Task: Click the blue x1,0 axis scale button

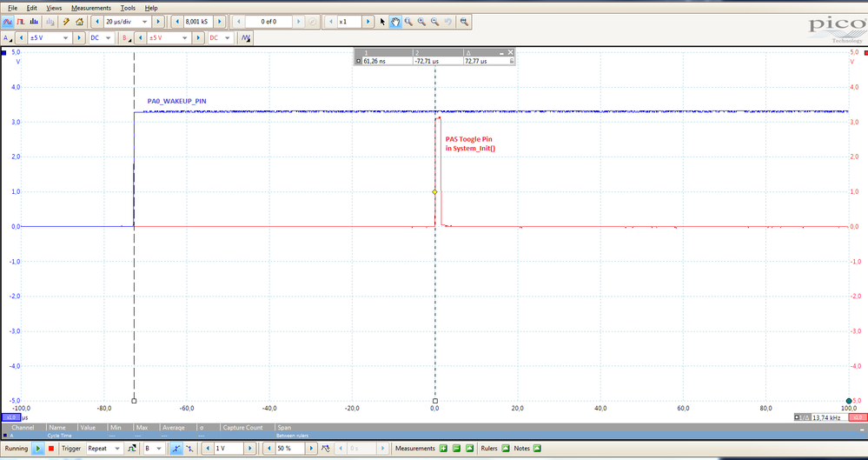Action: (10, 417)
